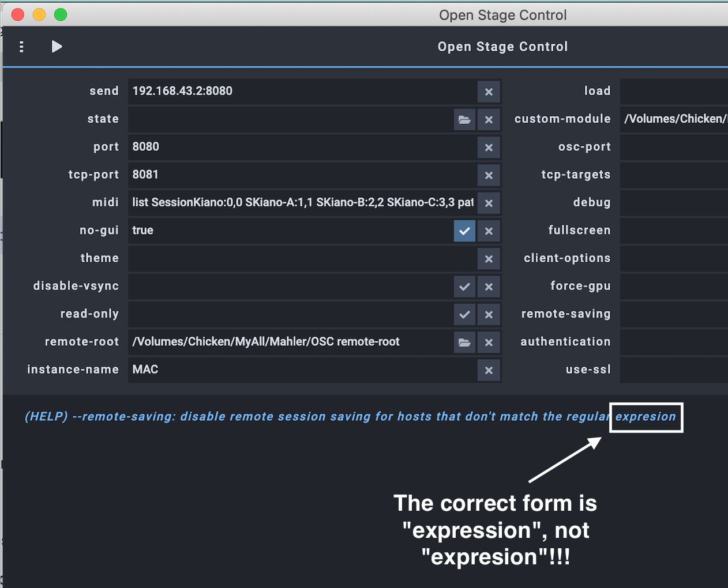Click the midi option label
The height and width of the screenshot is (588, 728).
coord(106,202)
